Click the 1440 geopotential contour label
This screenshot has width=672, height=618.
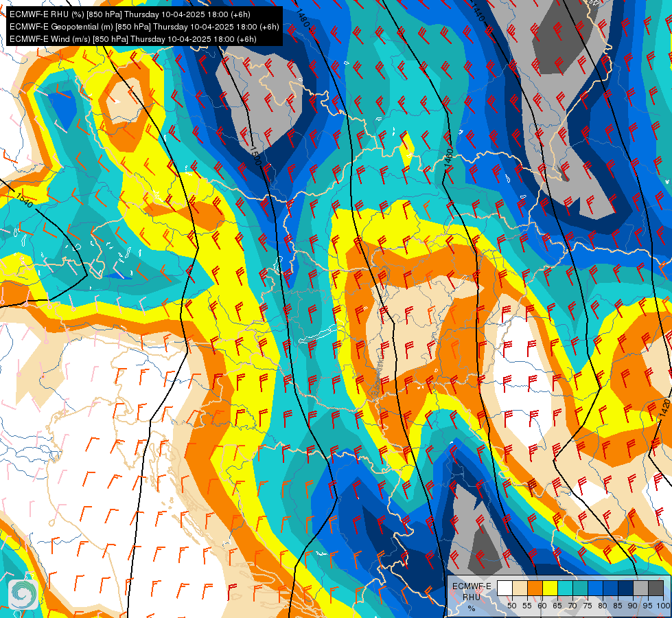pyautogui.click(x=478, y=13)
